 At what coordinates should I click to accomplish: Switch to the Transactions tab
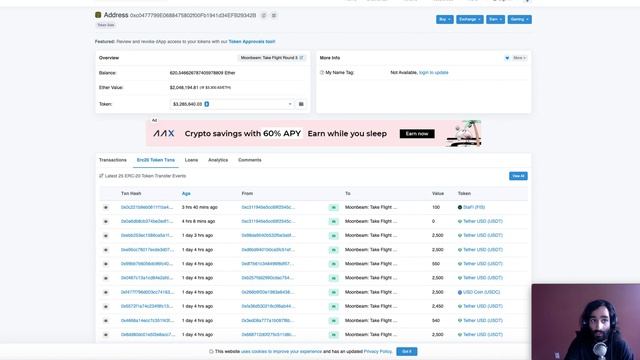coord(113,160)
